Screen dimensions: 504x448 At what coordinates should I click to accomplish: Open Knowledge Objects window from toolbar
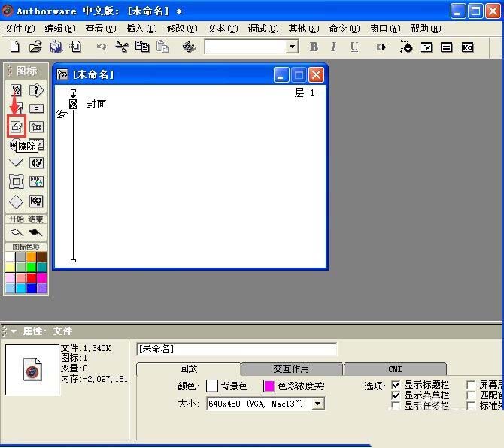(x=467, y=47)
